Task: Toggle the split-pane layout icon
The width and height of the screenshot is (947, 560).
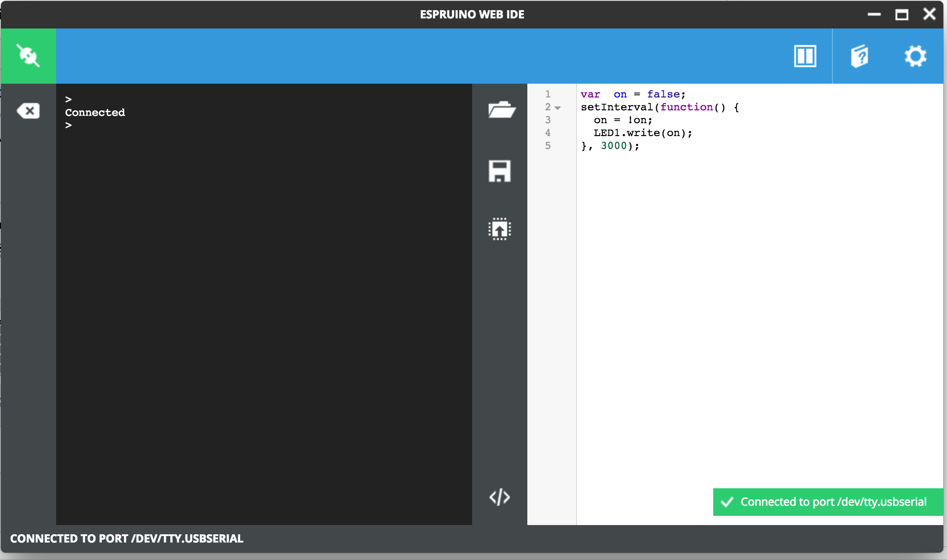Action: point(805,56)
